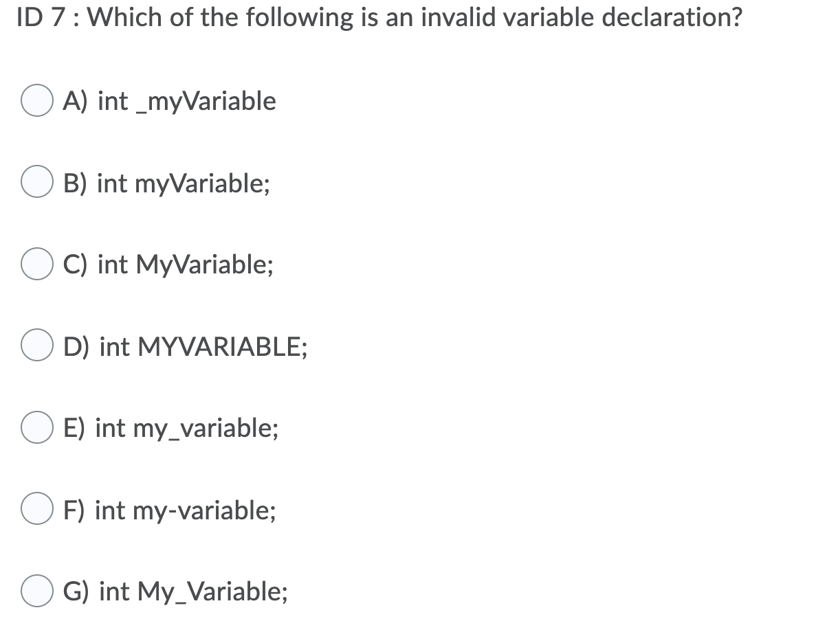
Task: Select radio button for option E
Action: [x=37, y=427]
